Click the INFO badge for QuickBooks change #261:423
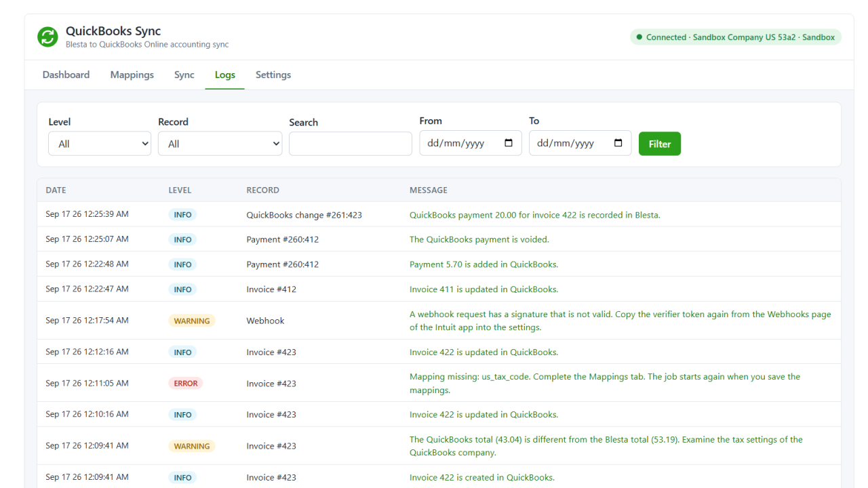This screenshot has width=868, height=488. [x=182, y=215]
